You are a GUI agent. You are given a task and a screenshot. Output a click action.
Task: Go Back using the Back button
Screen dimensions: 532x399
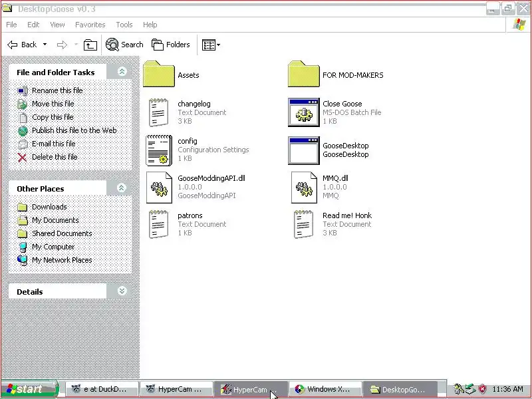[x=22, y=45]
